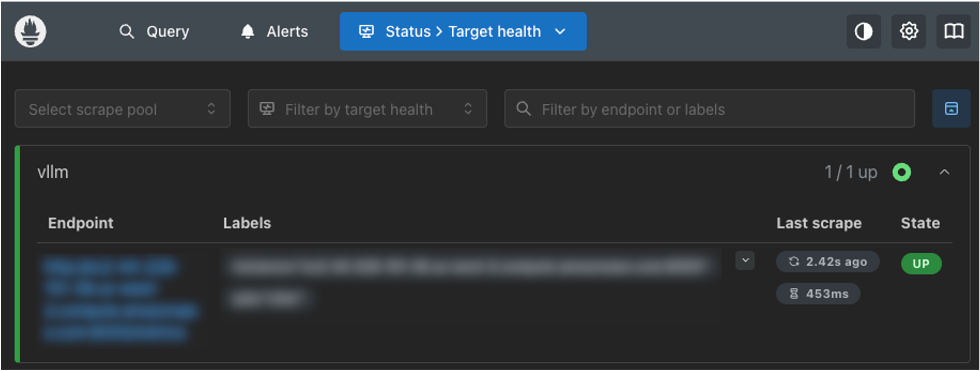Expand the labels with the chevron button
The image size is (980, 371).
click(745, 261)
